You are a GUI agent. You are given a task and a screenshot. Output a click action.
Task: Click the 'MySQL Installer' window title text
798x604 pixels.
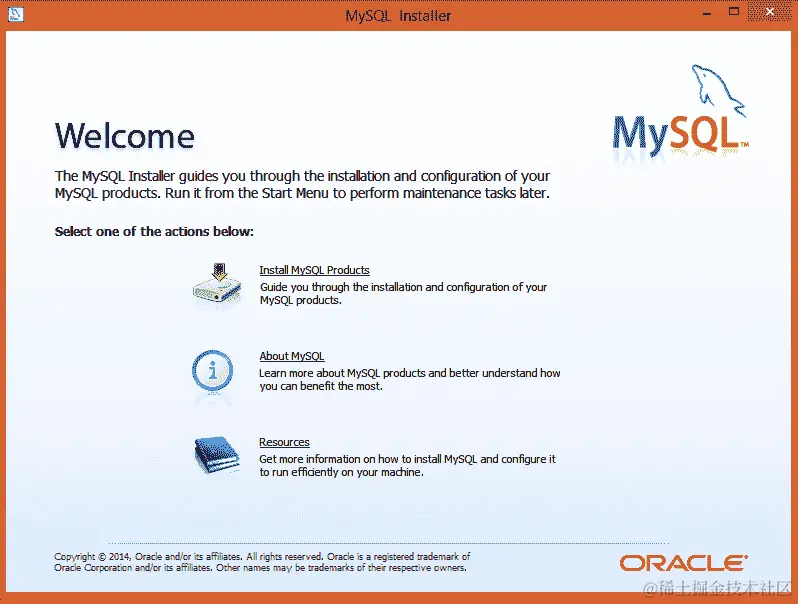pos(398,16)
